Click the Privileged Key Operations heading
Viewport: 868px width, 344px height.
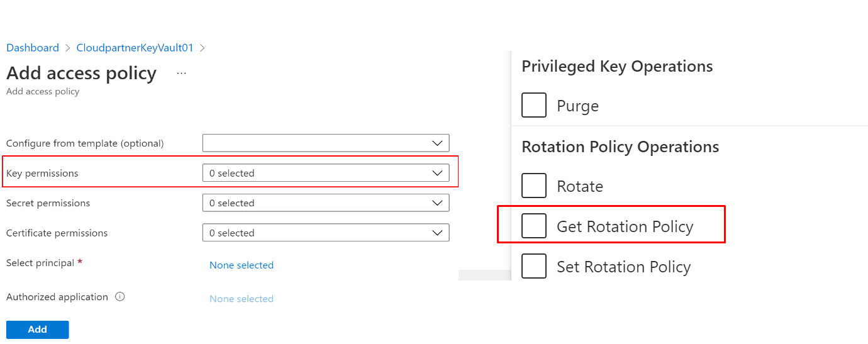coord(617,67)
